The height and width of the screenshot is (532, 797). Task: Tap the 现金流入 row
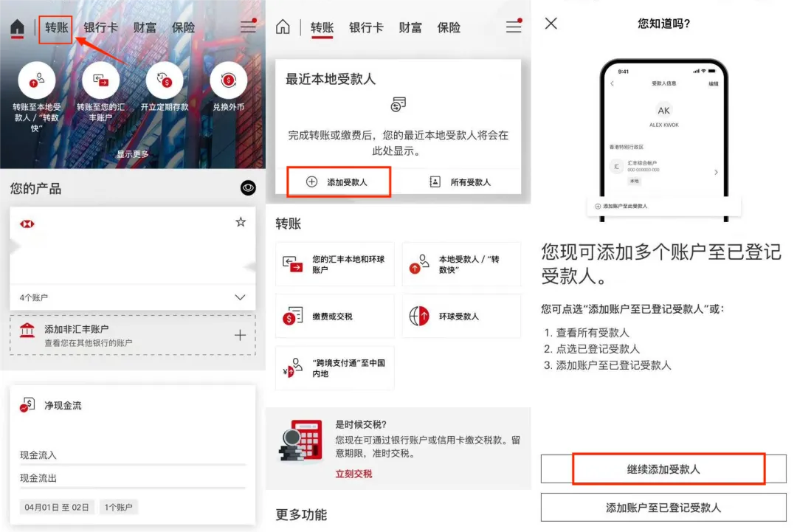[133, 455]
